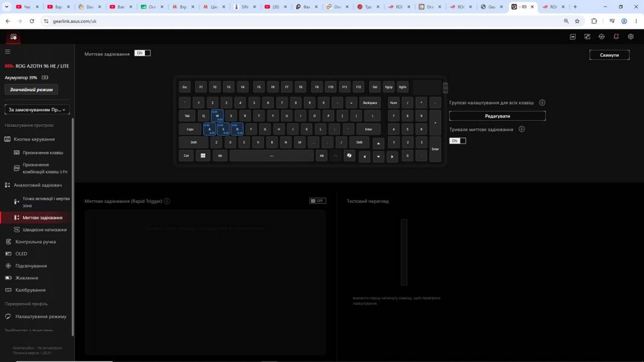Open the Підсвічування menu item

click(x=31, y=265)
